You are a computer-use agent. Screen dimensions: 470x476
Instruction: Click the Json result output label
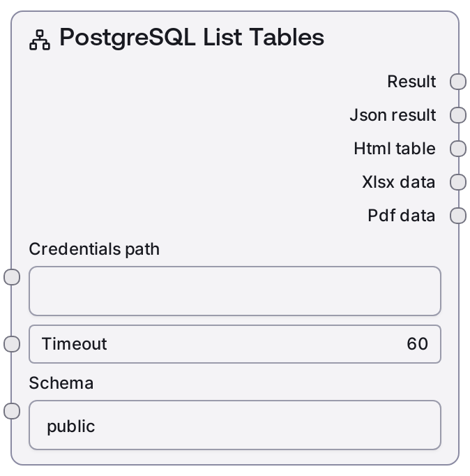pyautogui.click(x=393, y=115)
